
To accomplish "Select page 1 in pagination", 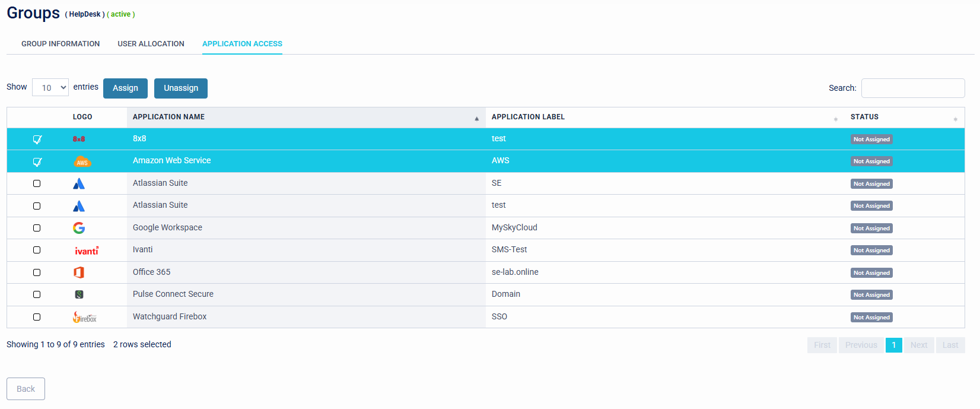I will (894, 345).
